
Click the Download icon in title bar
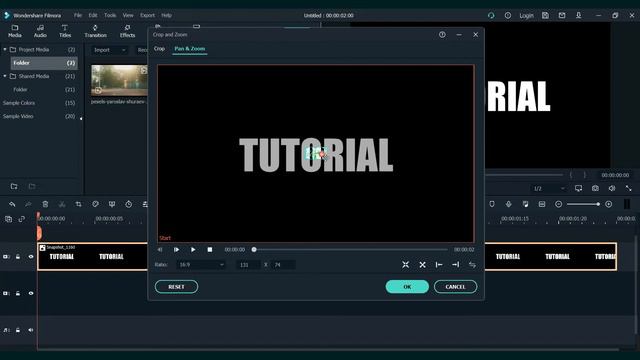[578, 16]
